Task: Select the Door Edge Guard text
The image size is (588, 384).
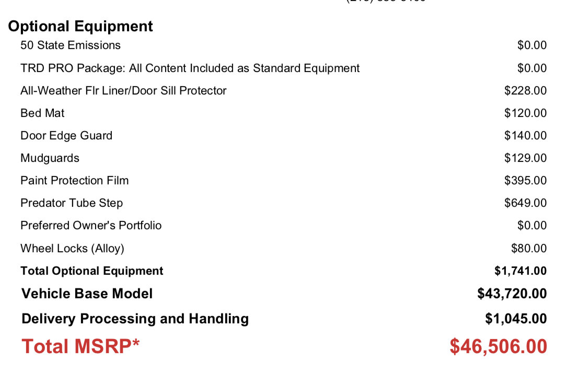Action: (x=66, y=136)
